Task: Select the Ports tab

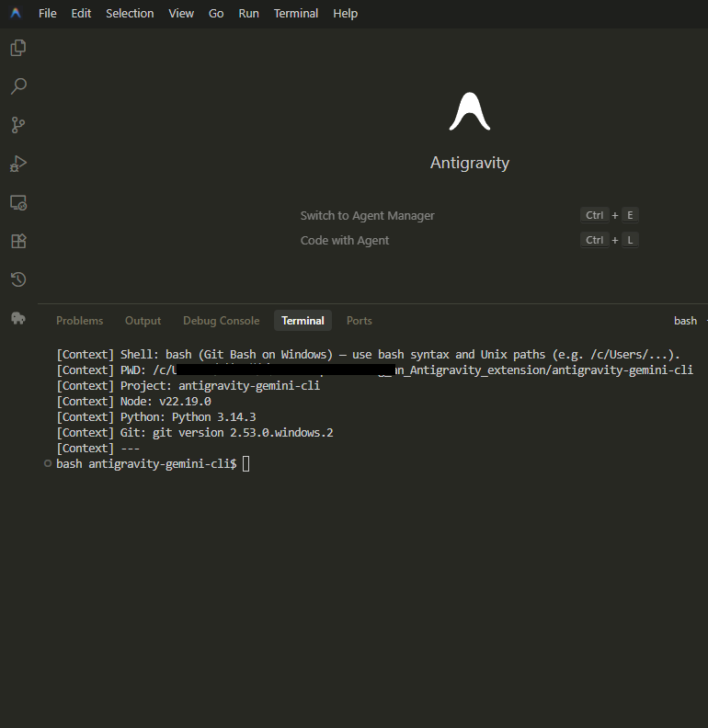Action: [359, 321]
